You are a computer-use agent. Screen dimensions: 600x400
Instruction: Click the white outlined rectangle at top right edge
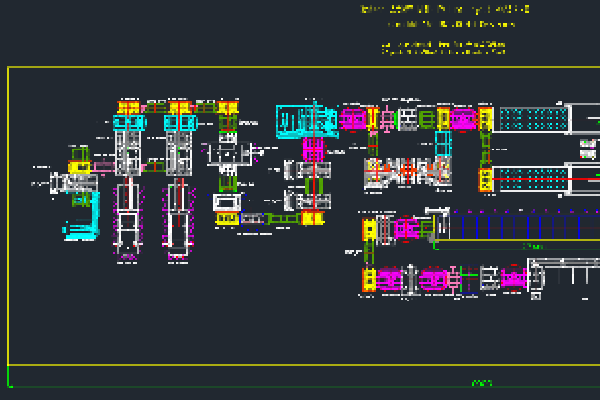pyautogui.click(x=584, y=118)
